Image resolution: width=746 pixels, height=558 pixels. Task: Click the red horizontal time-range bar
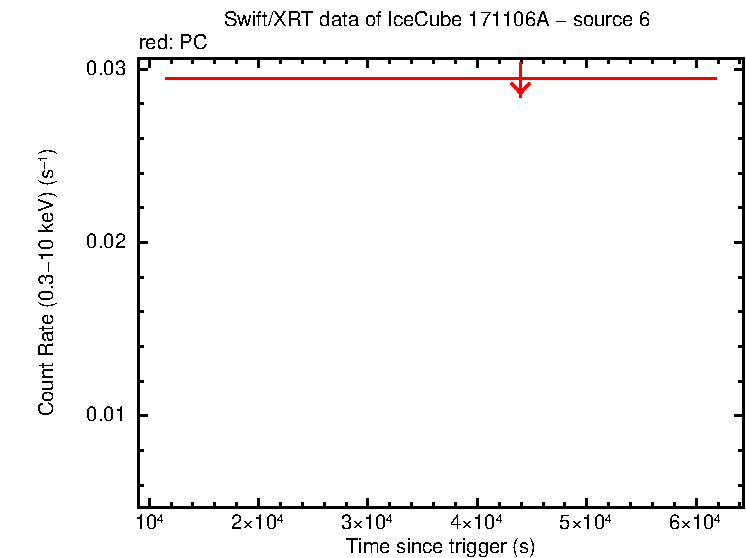(441, 78)
